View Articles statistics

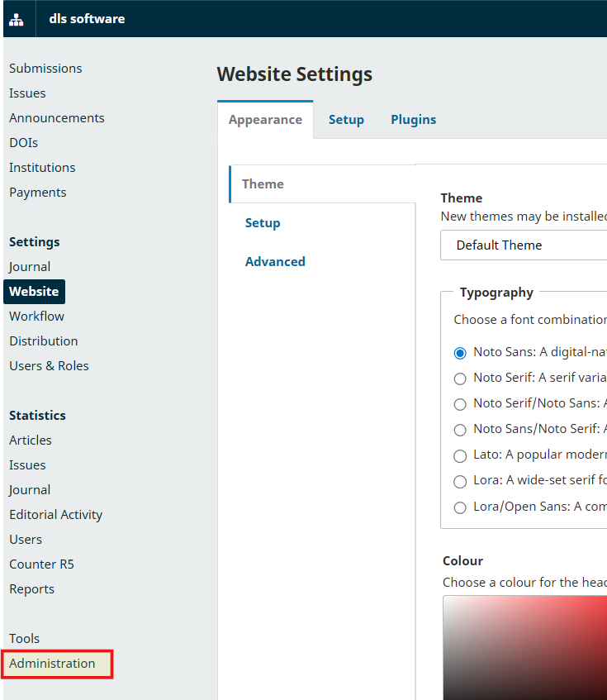coord(31,440)
